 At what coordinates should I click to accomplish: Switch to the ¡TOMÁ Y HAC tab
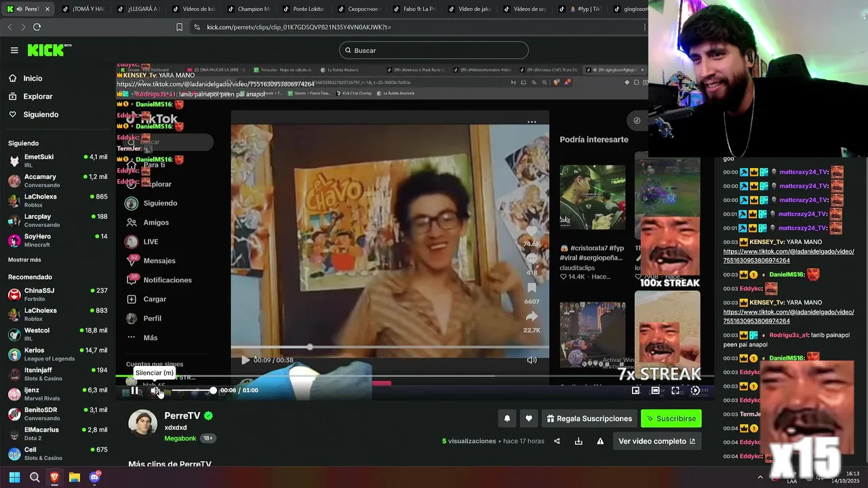click(83, 9)
